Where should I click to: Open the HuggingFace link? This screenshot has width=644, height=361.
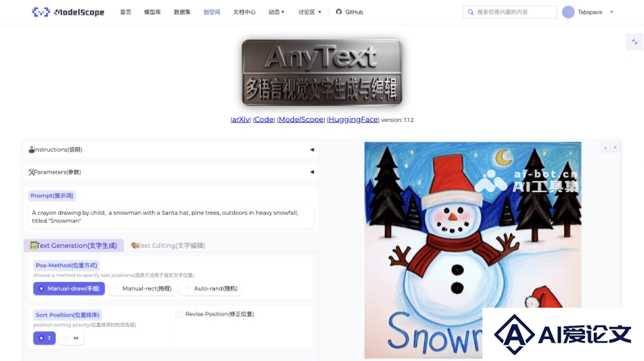coord(353,120)
